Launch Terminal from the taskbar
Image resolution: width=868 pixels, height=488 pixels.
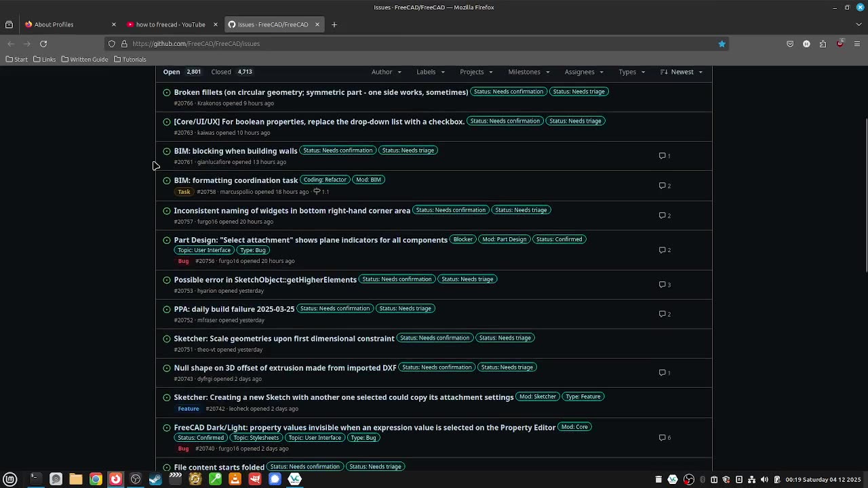[35, 479]
